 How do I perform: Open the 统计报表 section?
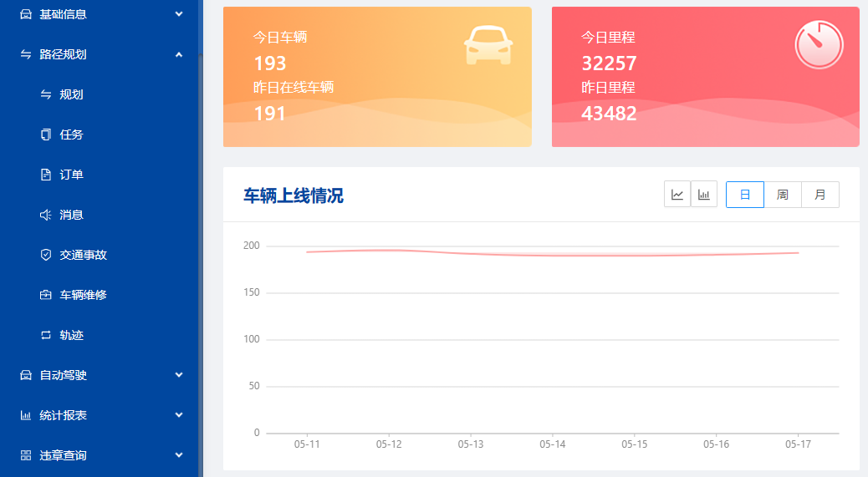(x=64, y=415)
